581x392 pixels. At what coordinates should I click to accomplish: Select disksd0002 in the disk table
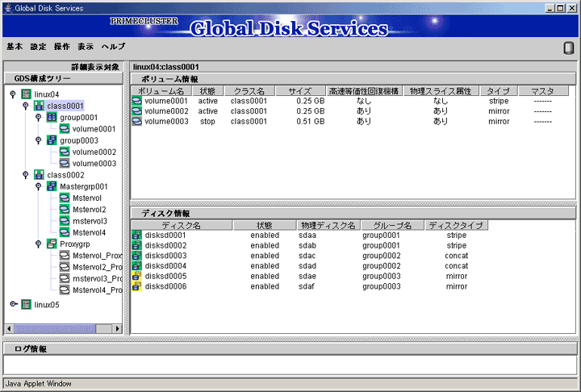[x=165, y=245]
